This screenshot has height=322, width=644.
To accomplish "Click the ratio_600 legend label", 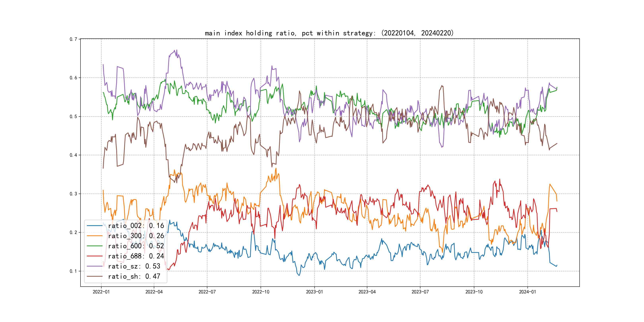I will tap(136, 246).
